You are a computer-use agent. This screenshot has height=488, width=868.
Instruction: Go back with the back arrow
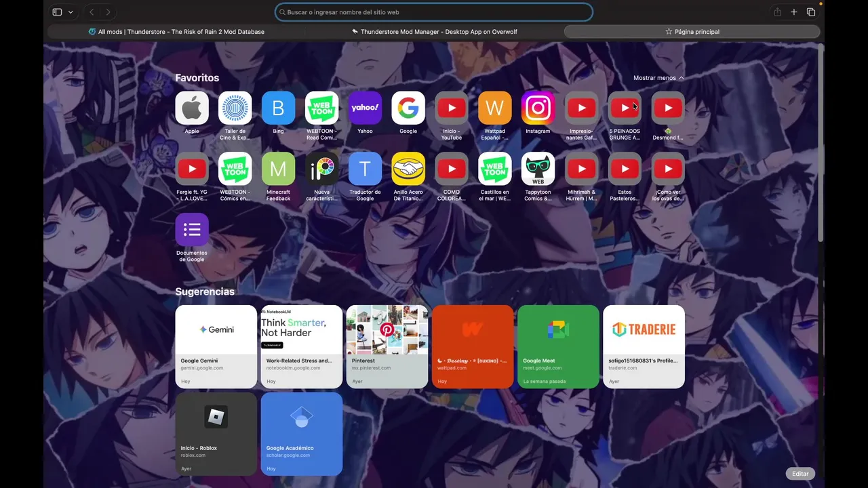tap(92, 12)
